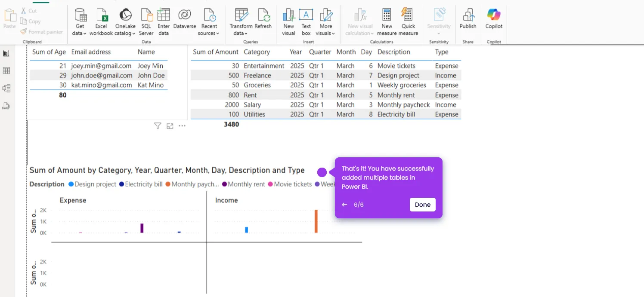Click the Monthly paycheck description cell
Viewport: 644px width, 297px height.
tap(404, 104)
